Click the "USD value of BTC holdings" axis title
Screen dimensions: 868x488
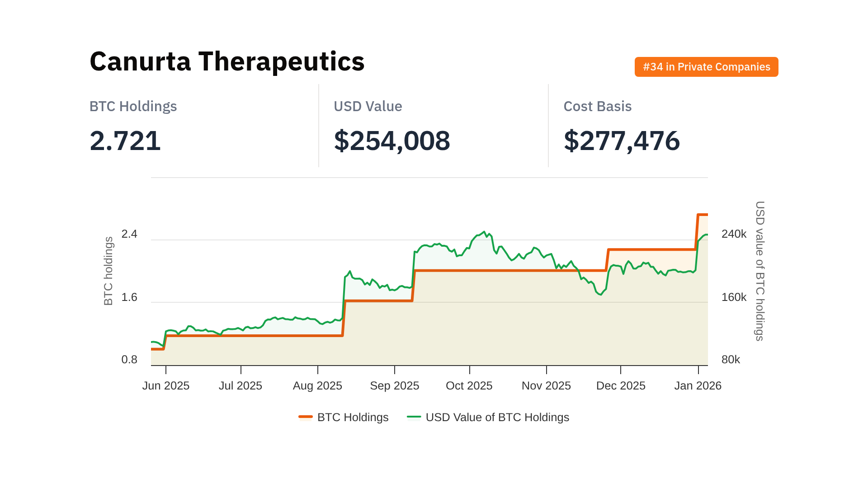tap(760, 271)
